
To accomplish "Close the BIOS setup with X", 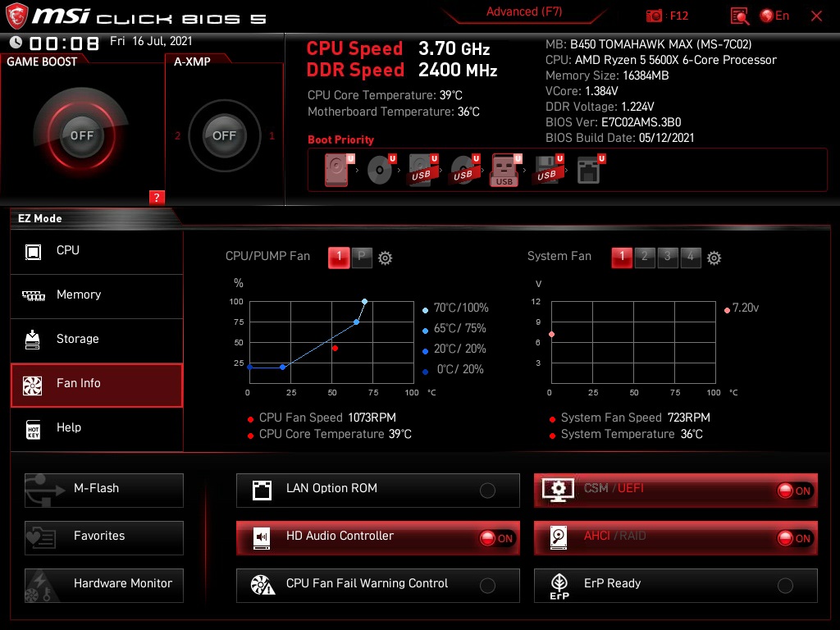I will tap(816, 16).
